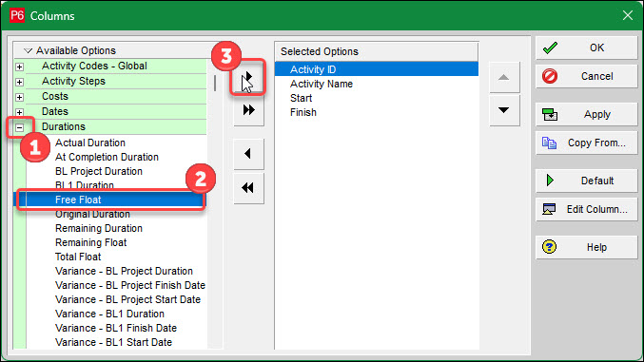Viewport: 644px width, 362px height.
Task: Select Original Duration option
Action: click(x=92, y=214)
